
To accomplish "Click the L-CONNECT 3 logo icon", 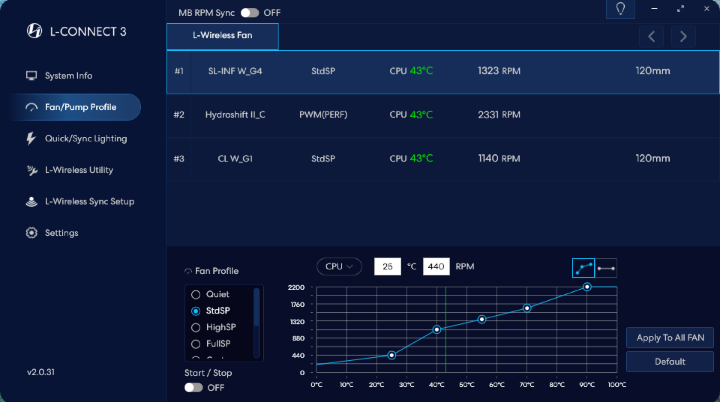I will click(x=34, y=31).
